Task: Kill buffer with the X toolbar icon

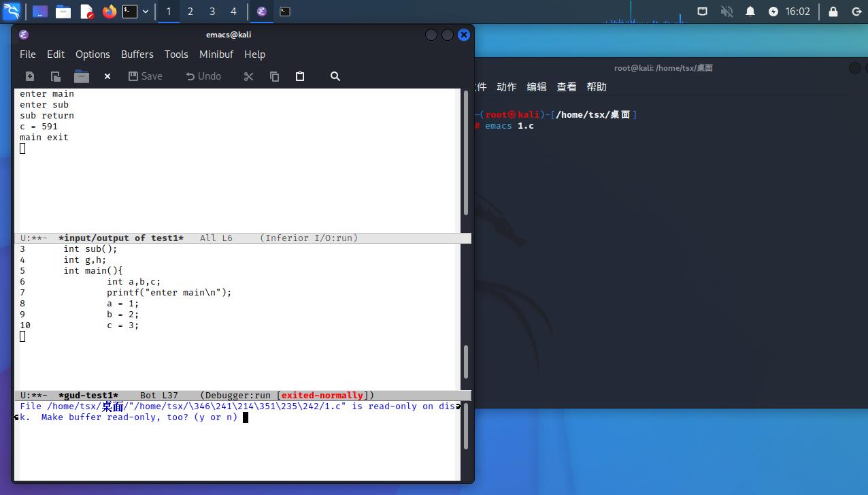Action: click(107, 76)
